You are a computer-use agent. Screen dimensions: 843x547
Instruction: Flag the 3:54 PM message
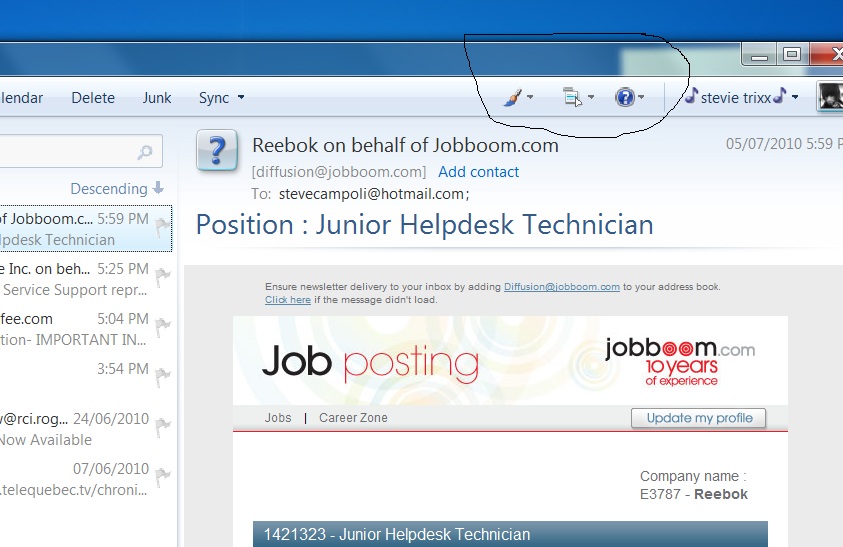point(162,378)
